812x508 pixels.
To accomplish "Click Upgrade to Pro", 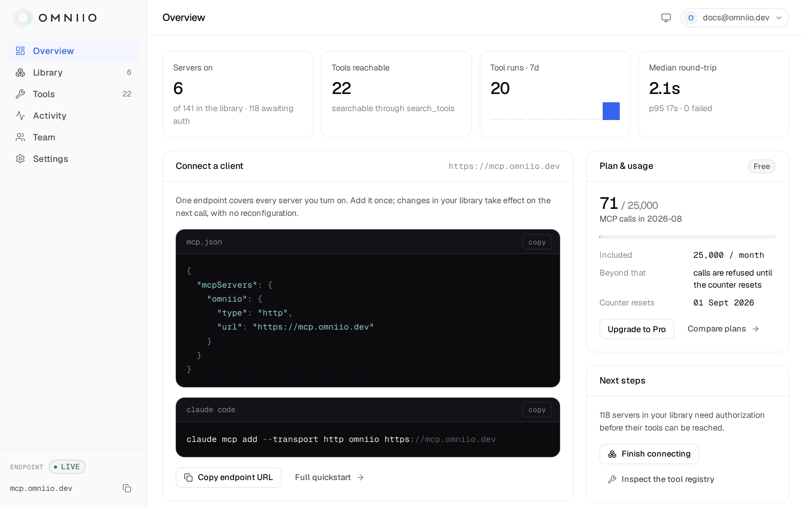I will (637, 329).
